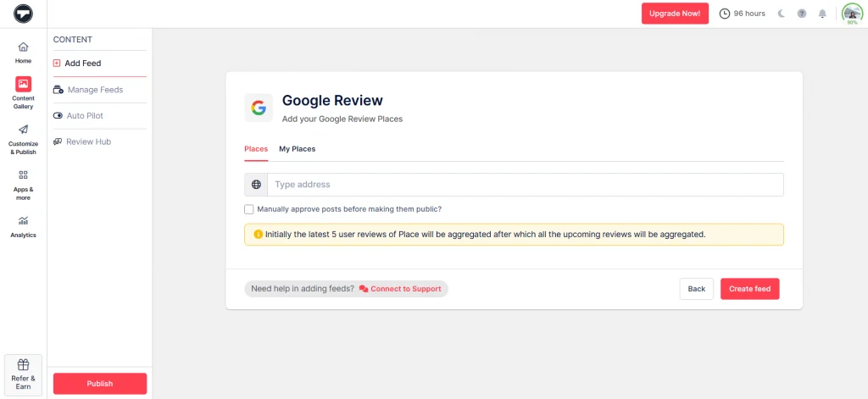
Task: Open the notifications bell
Action: pyautogui.click(x=822, y=14)
